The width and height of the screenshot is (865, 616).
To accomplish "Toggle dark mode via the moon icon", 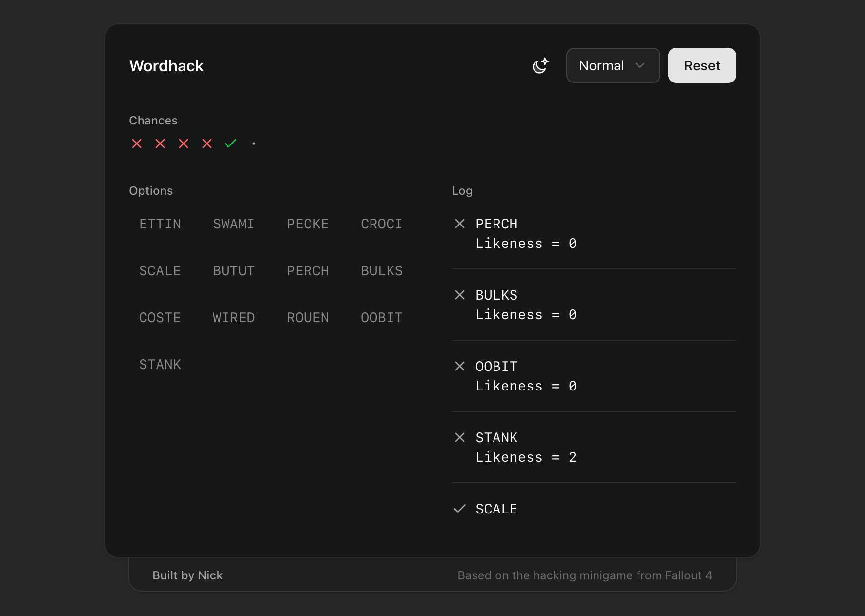I will [x=540, y=65].
